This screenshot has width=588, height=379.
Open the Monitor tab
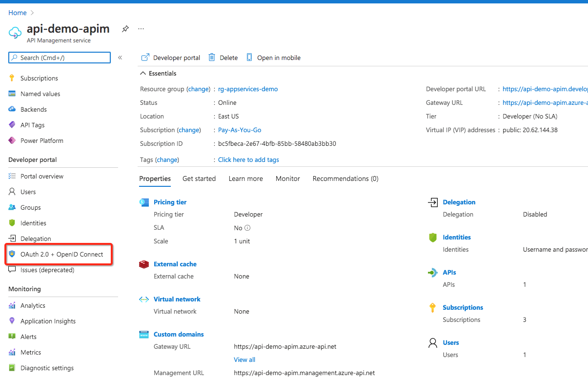coord(288,179)
